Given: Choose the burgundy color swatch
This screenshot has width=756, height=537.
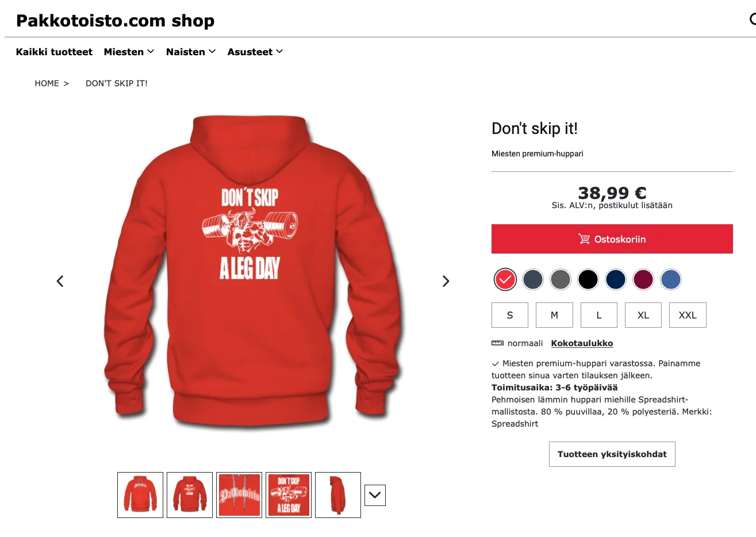Looking at the screenshot, I should pos(643,279).
